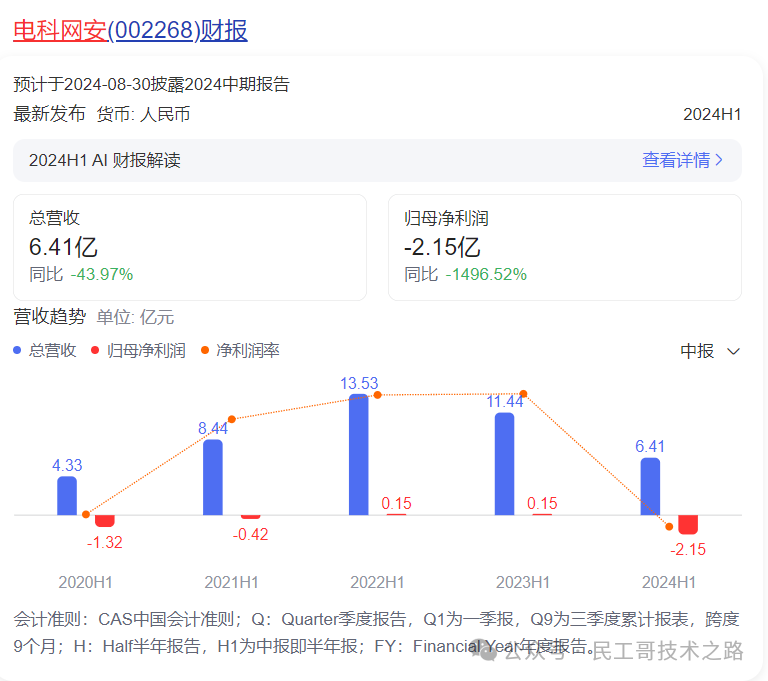Click the 0.15 value label in 2023H1

tap(542, 503)
